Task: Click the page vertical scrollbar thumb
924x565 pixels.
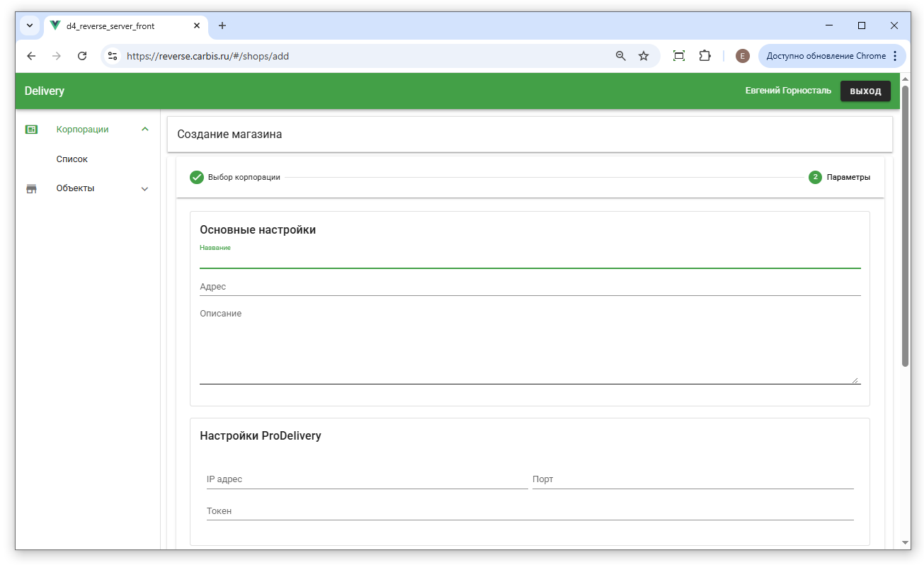Action: coord(905,227)
